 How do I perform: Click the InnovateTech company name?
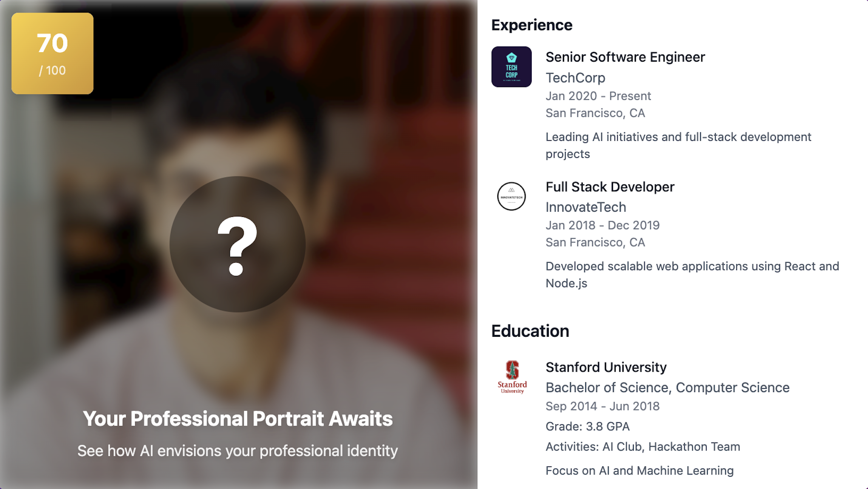586,208
